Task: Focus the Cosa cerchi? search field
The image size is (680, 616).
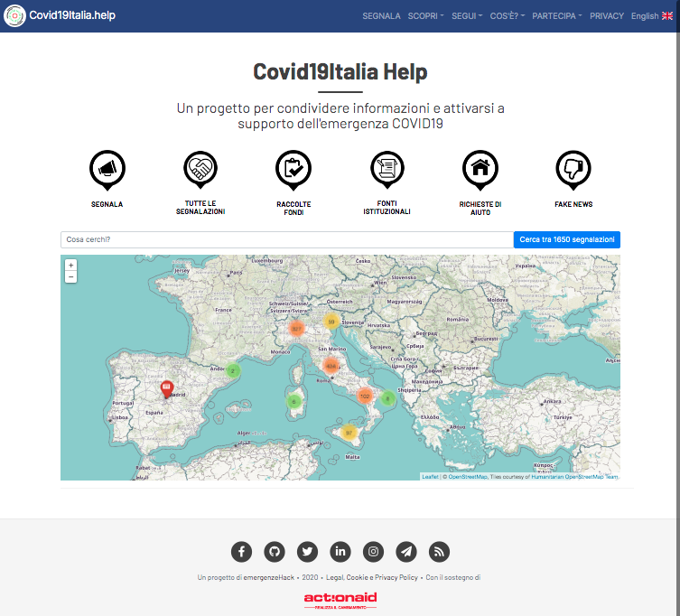Action: click(287, 239)
